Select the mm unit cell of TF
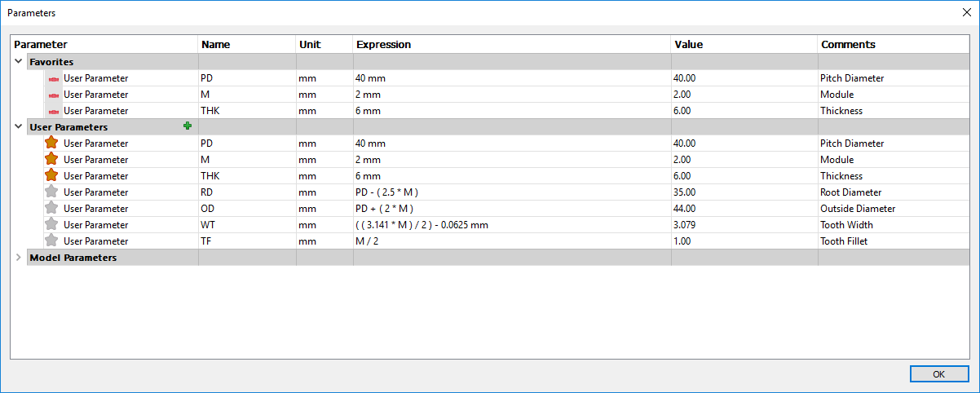The width and height of the screenshot is (980, 393). tap(324, 241)
